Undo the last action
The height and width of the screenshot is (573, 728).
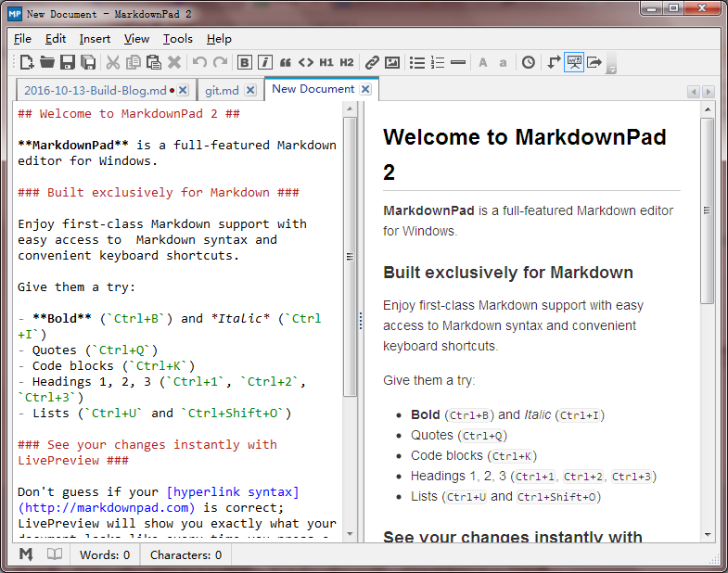[x=199, y=62]
